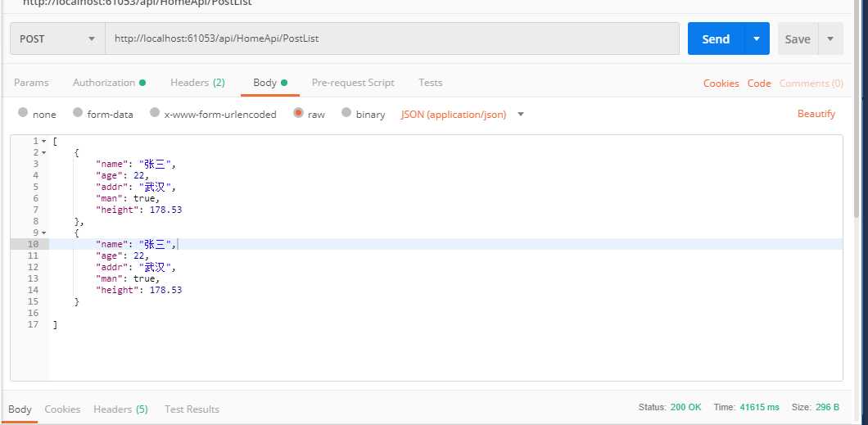Click the 200 OK status value
868x425 pixels.
(685, 407)
